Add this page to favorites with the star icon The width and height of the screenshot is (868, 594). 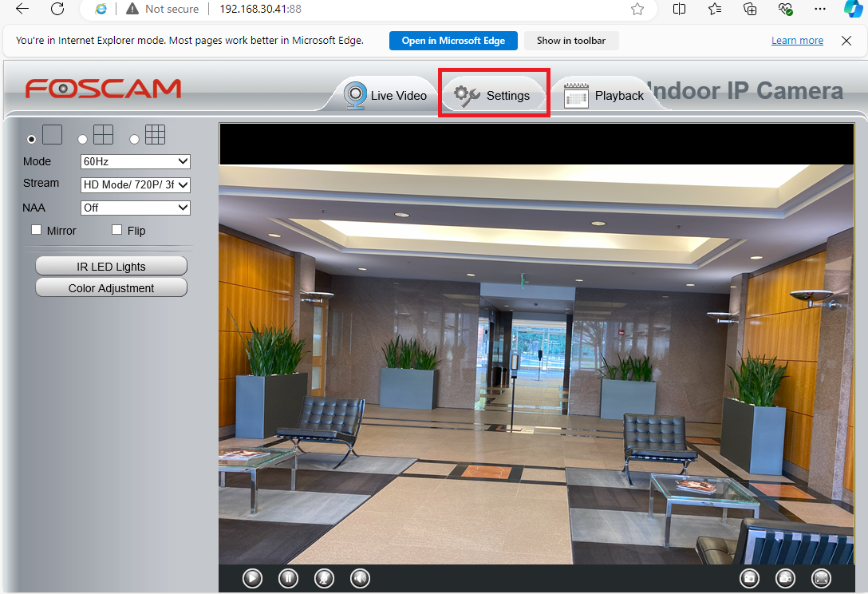point(637,9)
